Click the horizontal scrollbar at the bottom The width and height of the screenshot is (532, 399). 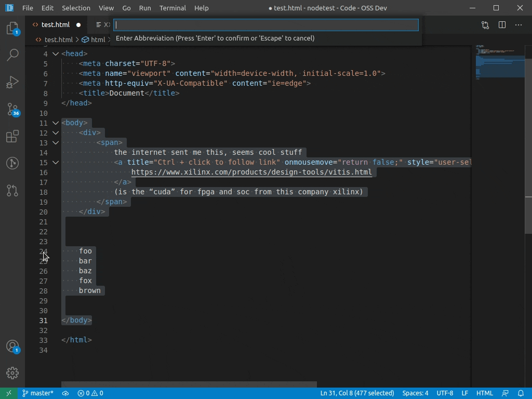coord(189,384)
